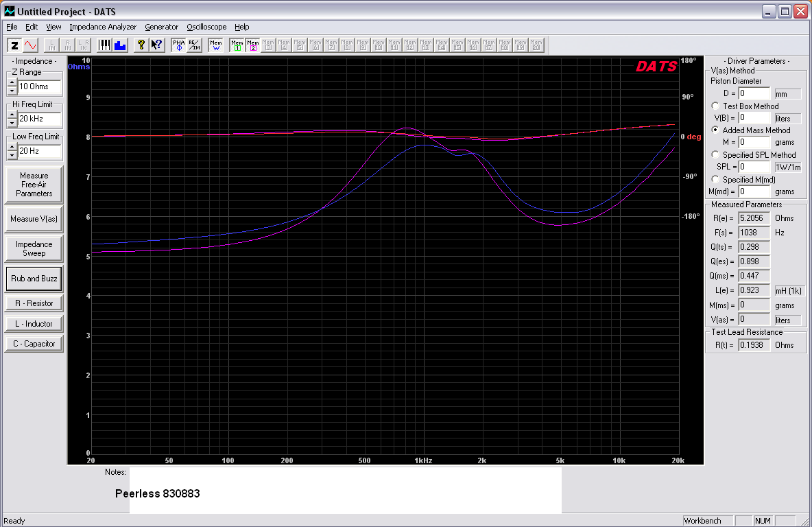The width and height of the screenshot is (812, 527).
Task: Click the added mass M grams field
Action: coord(754,142)
